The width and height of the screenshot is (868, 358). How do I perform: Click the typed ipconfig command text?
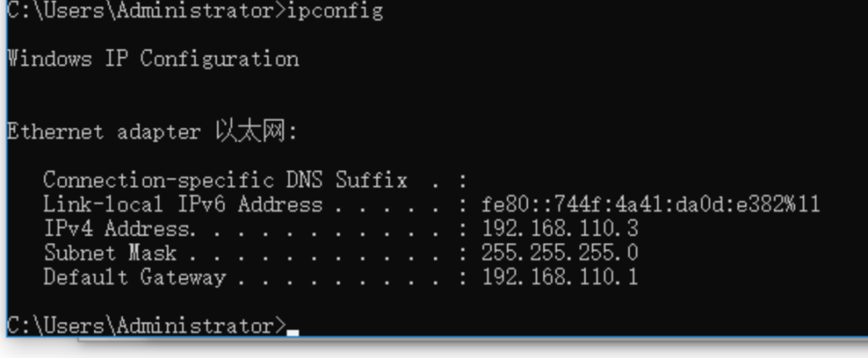[x=336, y=11]
